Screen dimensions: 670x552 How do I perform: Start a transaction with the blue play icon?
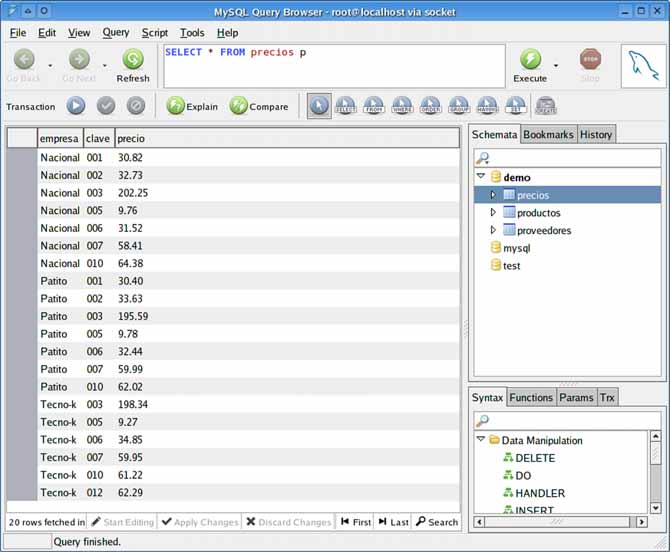point(76,106)
